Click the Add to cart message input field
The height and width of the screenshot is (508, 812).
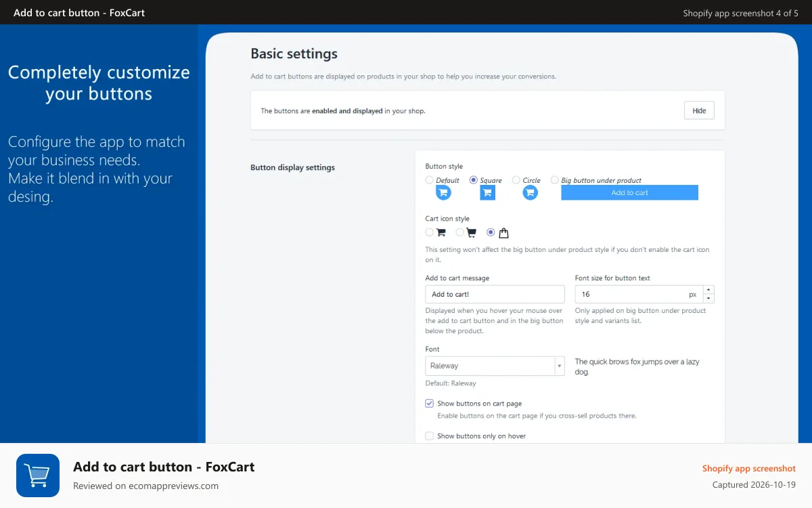tap(495, 294)
